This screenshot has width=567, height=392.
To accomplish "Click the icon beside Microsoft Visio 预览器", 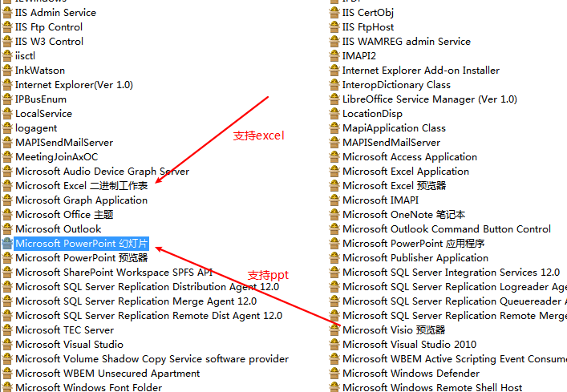I will tap(334, 330).
